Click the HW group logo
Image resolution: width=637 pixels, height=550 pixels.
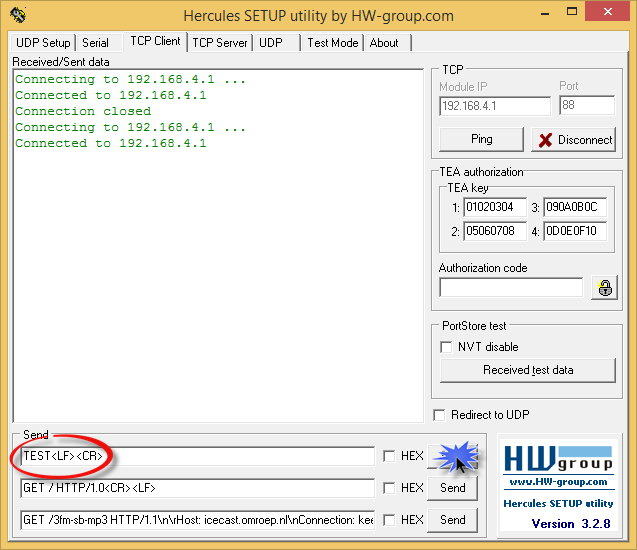click(558, 458)
